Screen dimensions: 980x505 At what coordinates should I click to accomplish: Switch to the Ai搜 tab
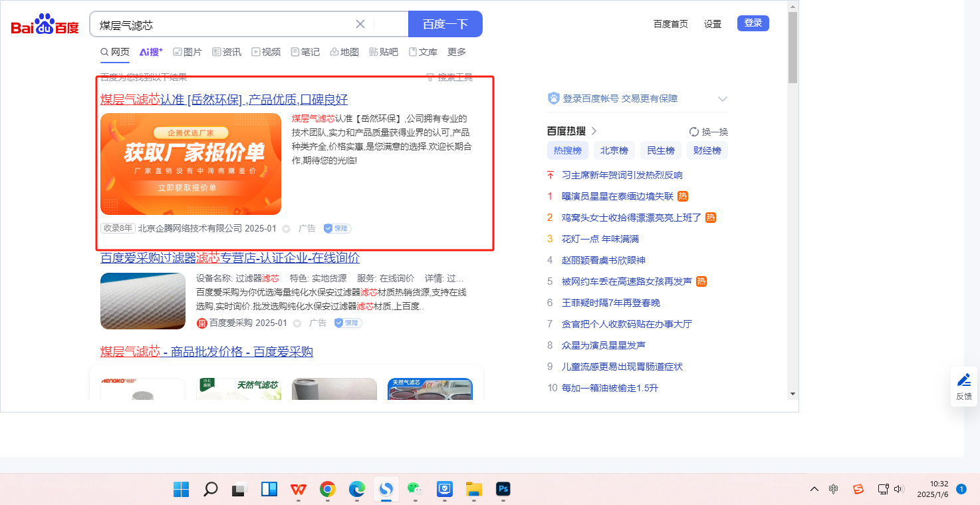152,52
